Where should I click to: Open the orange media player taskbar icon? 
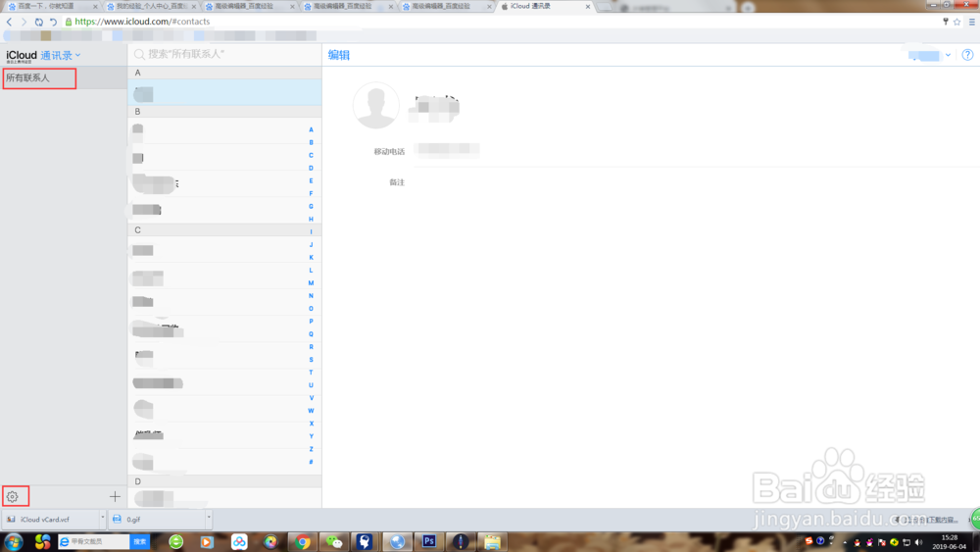tap(207, 541)
